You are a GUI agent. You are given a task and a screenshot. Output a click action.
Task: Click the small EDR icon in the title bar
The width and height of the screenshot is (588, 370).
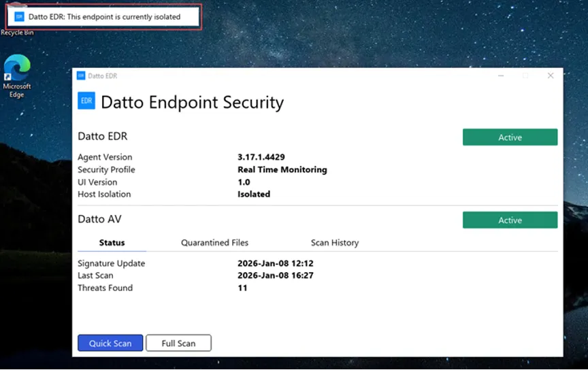81,75
